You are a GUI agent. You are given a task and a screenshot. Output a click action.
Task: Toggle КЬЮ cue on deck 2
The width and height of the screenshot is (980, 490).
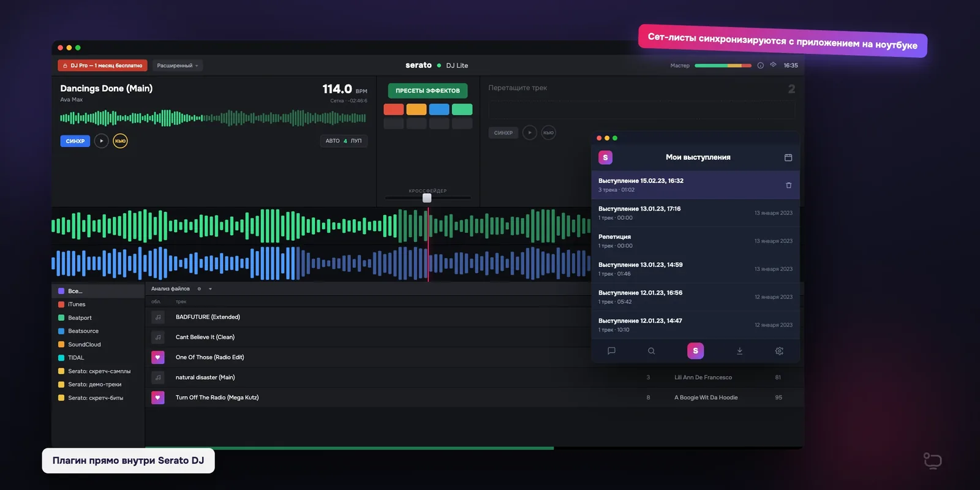(x=548, y=133)
